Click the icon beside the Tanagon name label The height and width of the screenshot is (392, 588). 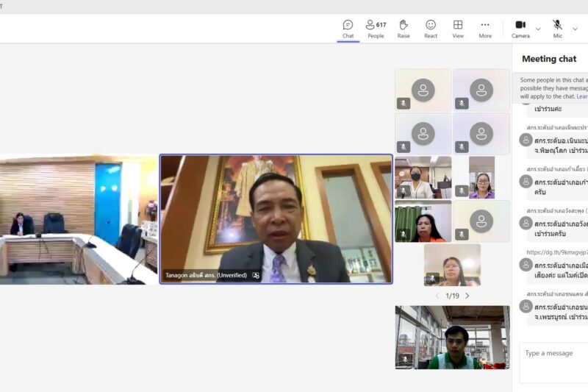click(256, 275)
